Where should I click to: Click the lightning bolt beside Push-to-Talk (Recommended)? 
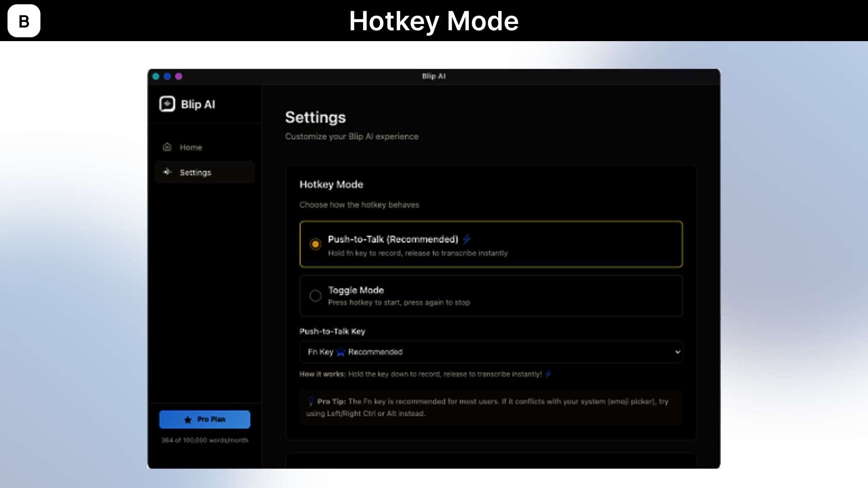coord(467,239)
